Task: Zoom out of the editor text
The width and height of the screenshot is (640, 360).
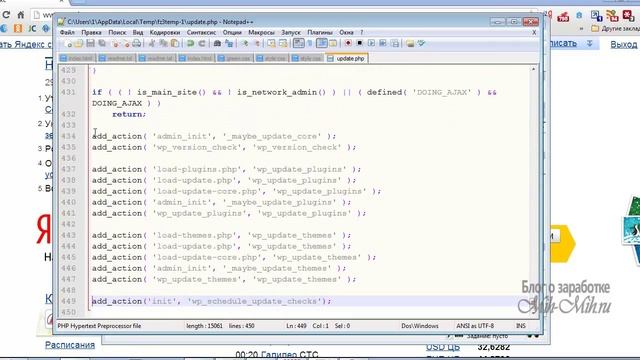Action: pos(258,43)
